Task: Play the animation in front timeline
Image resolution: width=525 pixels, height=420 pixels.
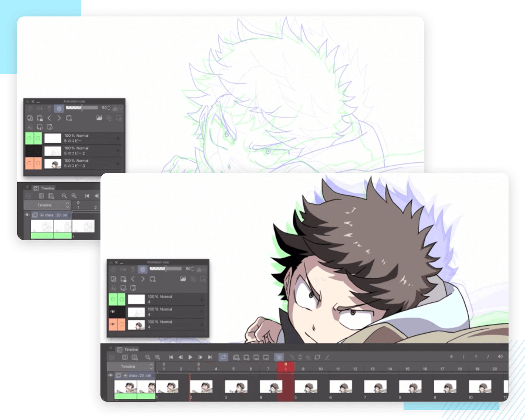Action: click(x=190, y=357)
